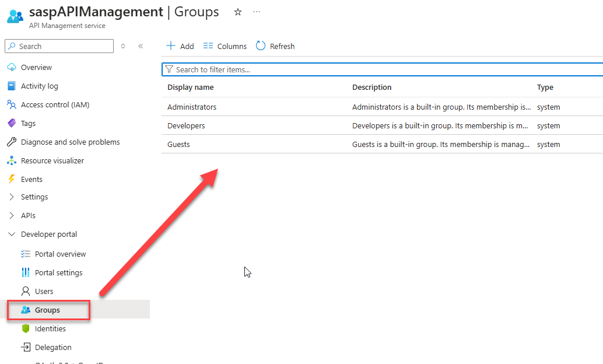Favorite the page using star icon

(x=238, y=12)
